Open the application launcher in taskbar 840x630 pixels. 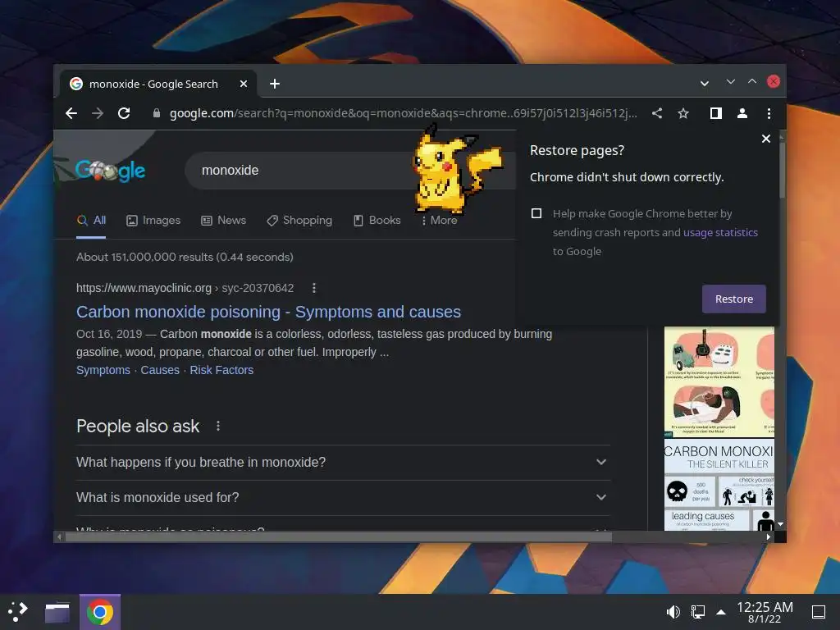[18, 612]
